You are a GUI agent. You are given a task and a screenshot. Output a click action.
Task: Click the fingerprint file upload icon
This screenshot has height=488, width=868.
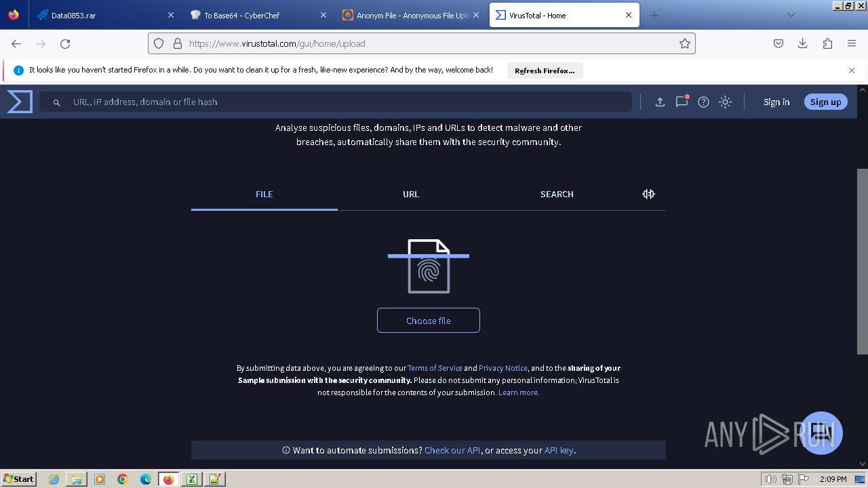pyautogui.click(x=429, y=266)
